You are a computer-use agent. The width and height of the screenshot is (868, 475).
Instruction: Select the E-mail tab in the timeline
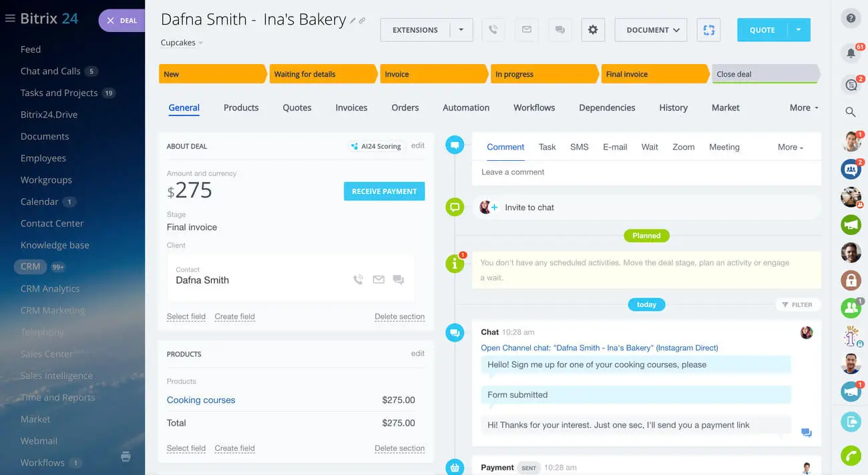pyautogui.click(x=615, y=147)
